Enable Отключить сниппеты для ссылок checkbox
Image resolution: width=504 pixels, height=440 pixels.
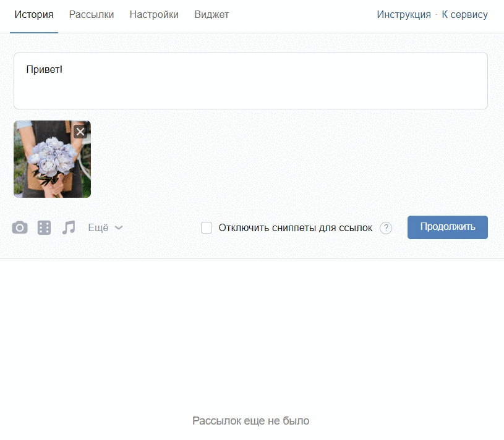click(207, 227)
